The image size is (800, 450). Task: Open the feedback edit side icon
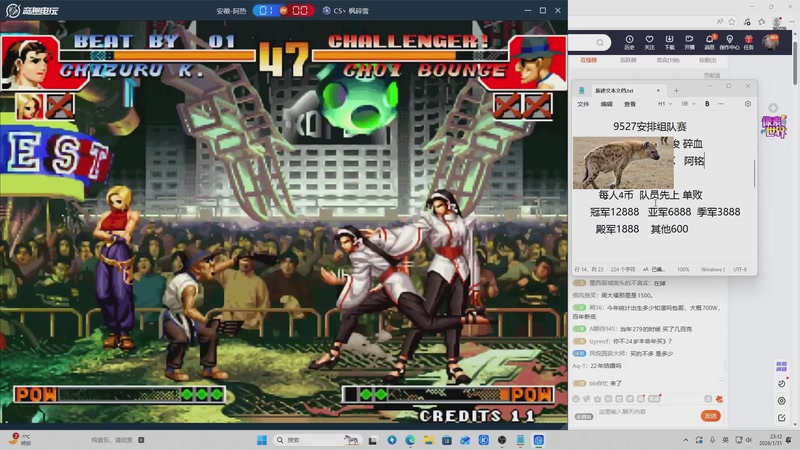click(x=782, y=418)
